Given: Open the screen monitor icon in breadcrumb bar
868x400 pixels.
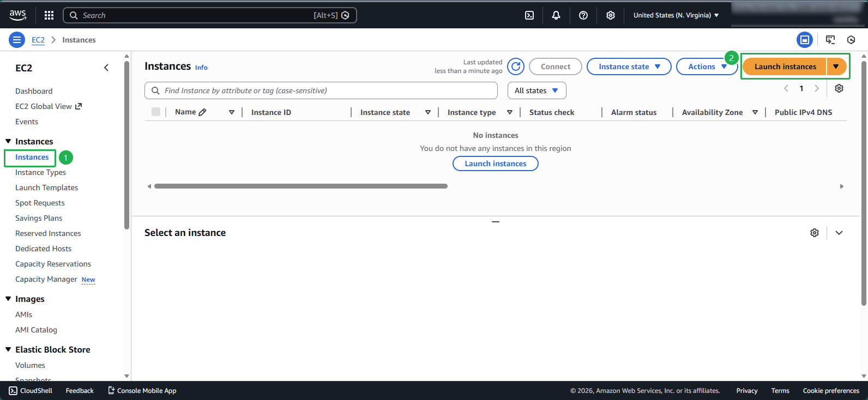Looking at the screenshot, I should click(x=830, y=40).
